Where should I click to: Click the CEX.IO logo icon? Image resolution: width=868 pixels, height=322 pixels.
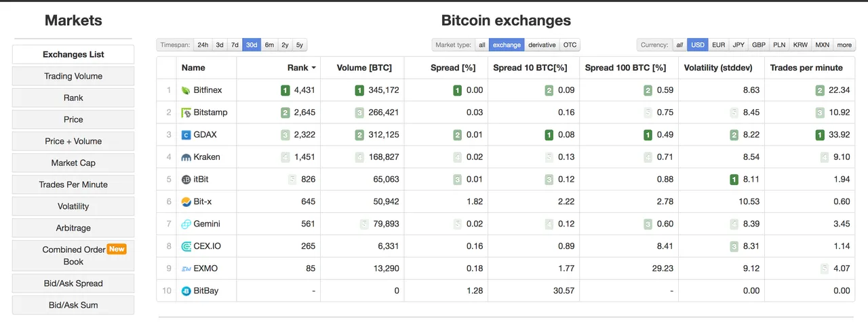[x=186, y=247]
